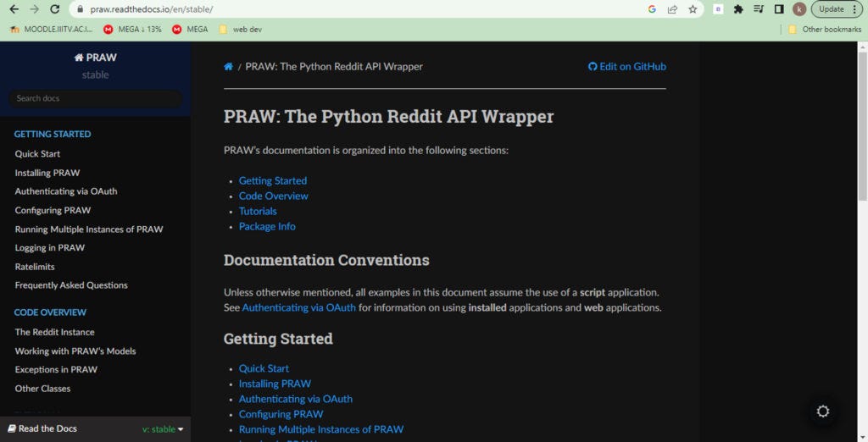Go back with the browser back arrow
This screenshot has width=868, height=442.
point(14,8)
